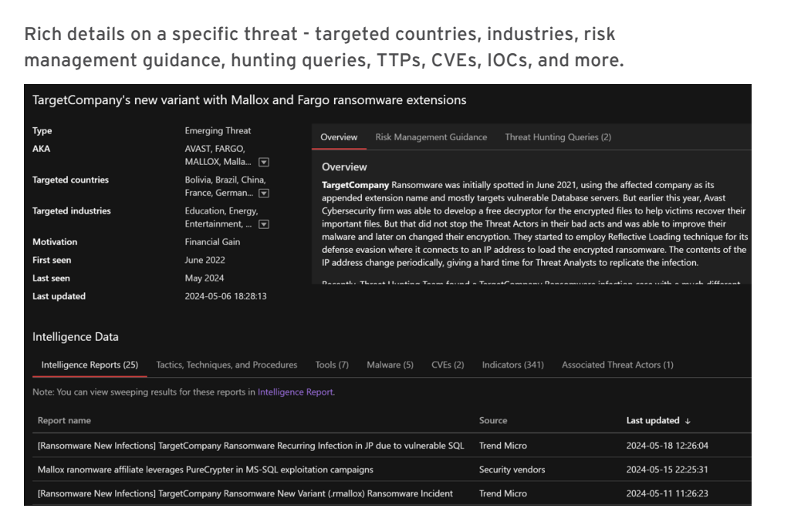Sort by the Last updated column header
Screen dimensions: 801x532
pos(653,421)
